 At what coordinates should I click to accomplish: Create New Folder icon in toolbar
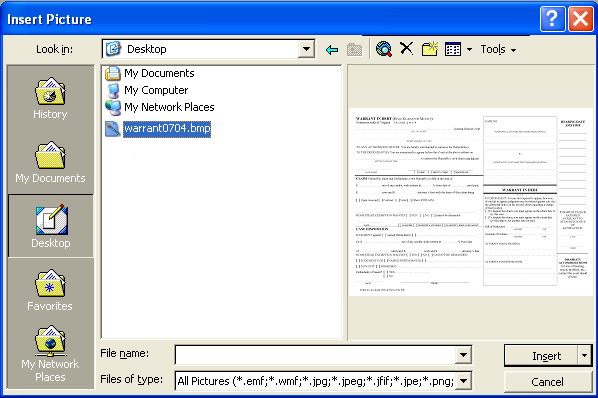click(x=429, y=49)
